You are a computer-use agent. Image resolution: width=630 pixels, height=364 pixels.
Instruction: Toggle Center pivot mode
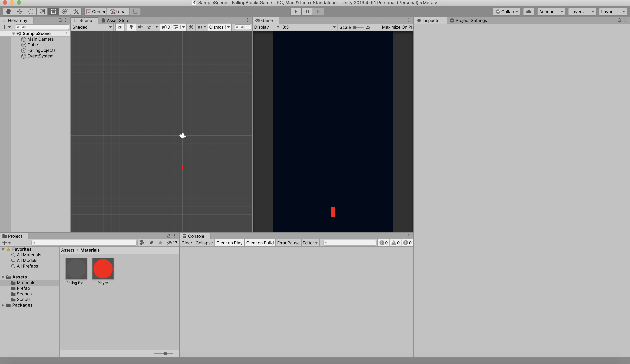[95, 11]
